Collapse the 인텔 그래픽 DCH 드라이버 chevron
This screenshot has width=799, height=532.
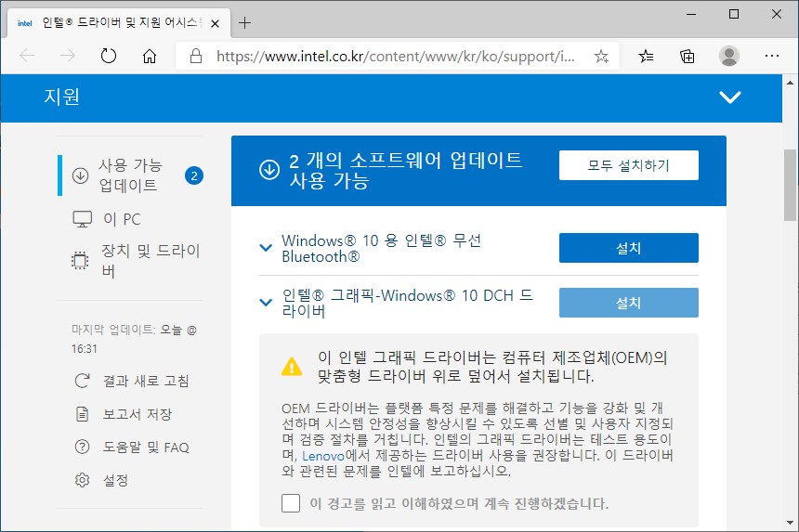point(266,303)
